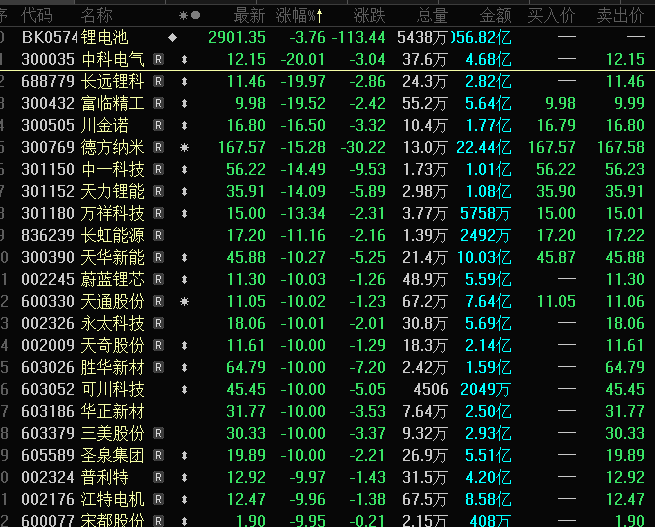The image size is (655, 527).
Task: Click the arrow marker on 胜华新材 row
Action: point(184,367)
